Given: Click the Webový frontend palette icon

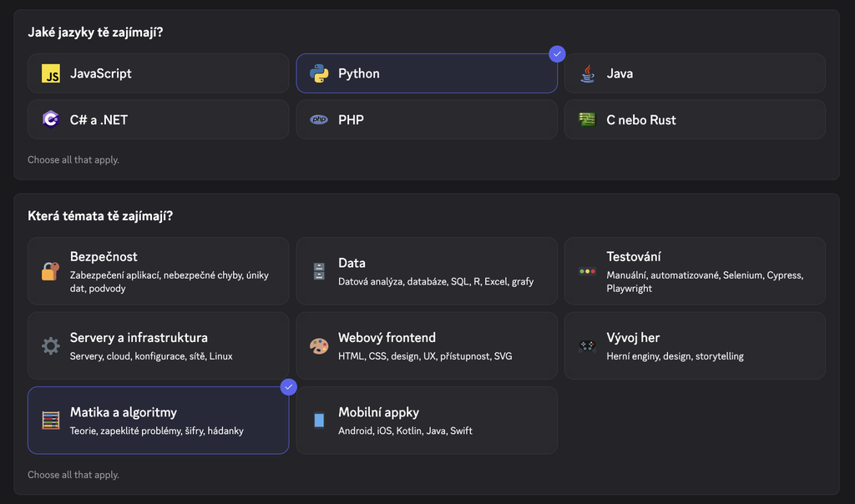Looking at the screenshot, I should click(319, 345).
